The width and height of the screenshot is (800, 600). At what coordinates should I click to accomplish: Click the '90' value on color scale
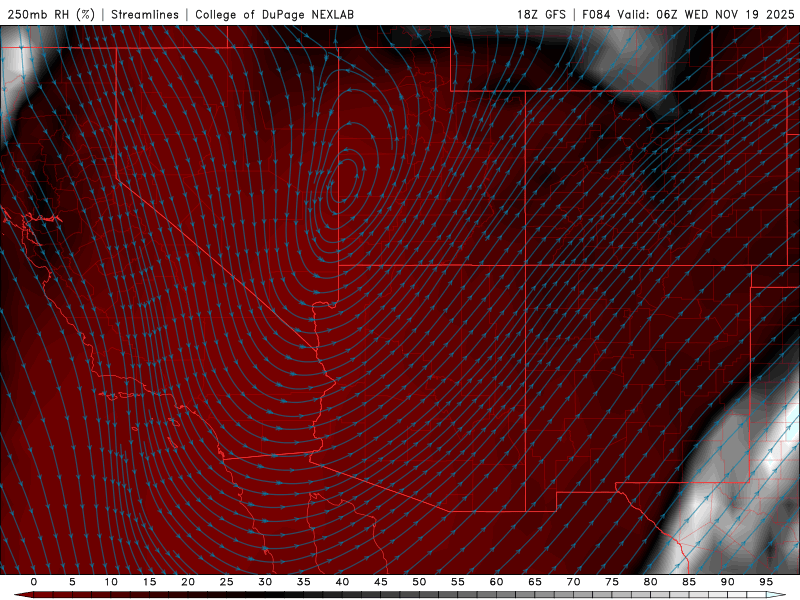727,582
